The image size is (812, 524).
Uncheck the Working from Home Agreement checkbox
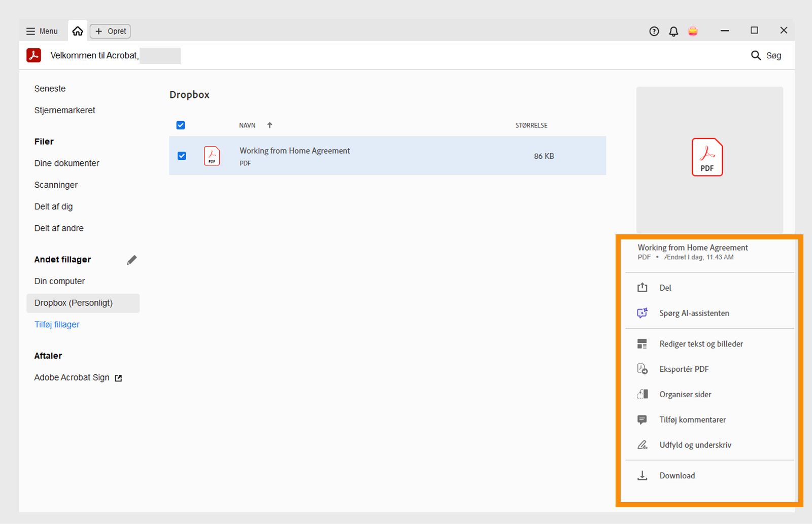[182, 156]
